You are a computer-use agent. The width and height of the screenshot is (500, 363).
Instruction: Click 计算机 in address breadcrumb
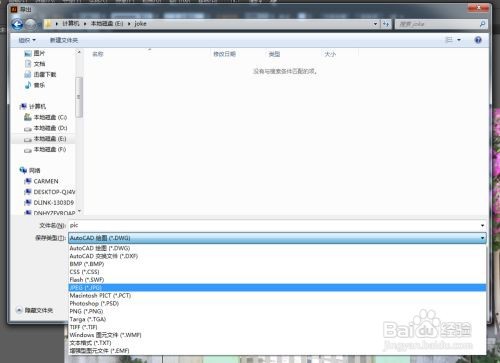coord(71,24)
